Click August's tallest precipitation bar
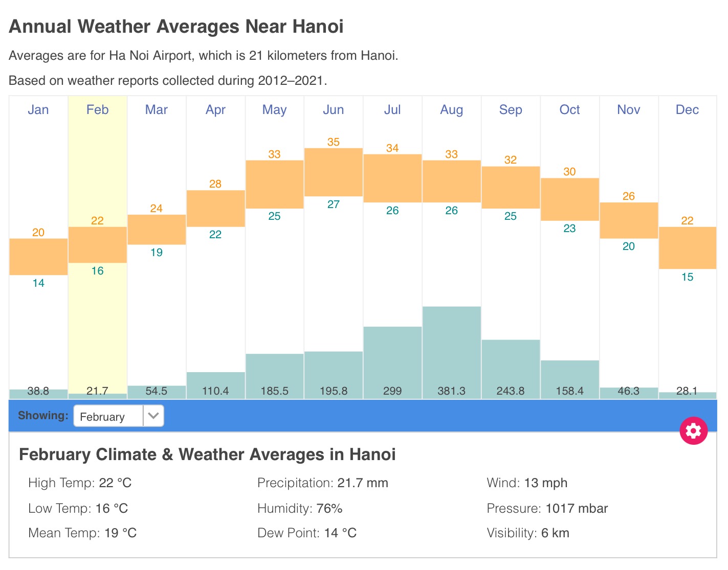The width and height of the screenshot is (728, 570). click(x=451, y=348)
